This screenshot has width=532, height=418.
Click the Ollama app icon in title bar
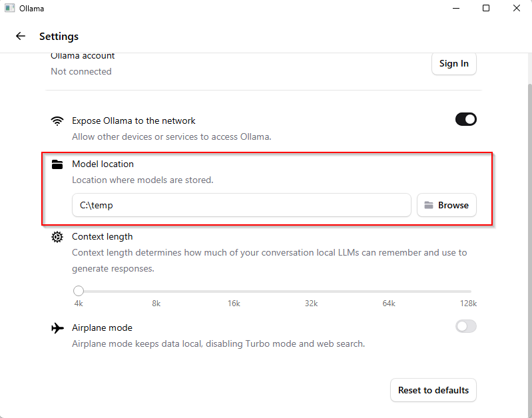click(9, 9)
